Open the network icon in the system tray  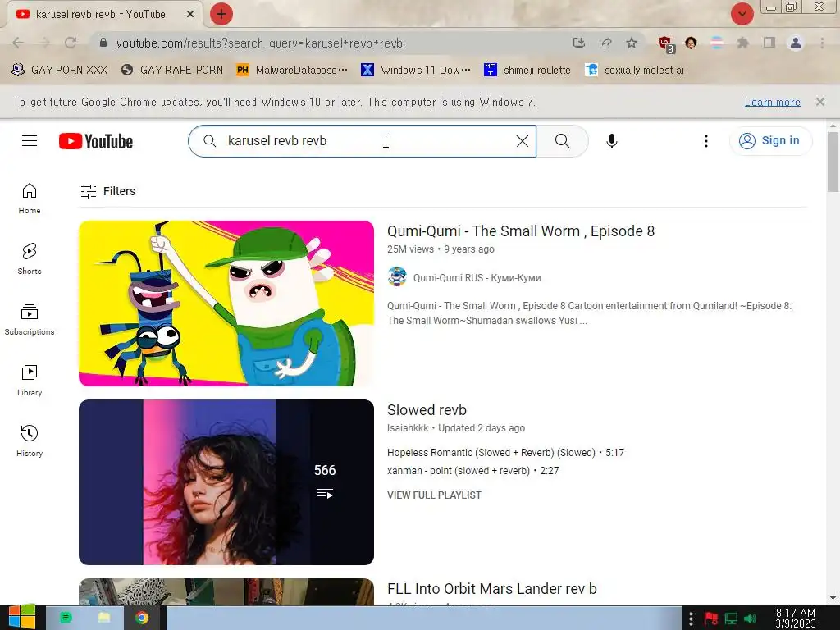(x=731, y=619)
